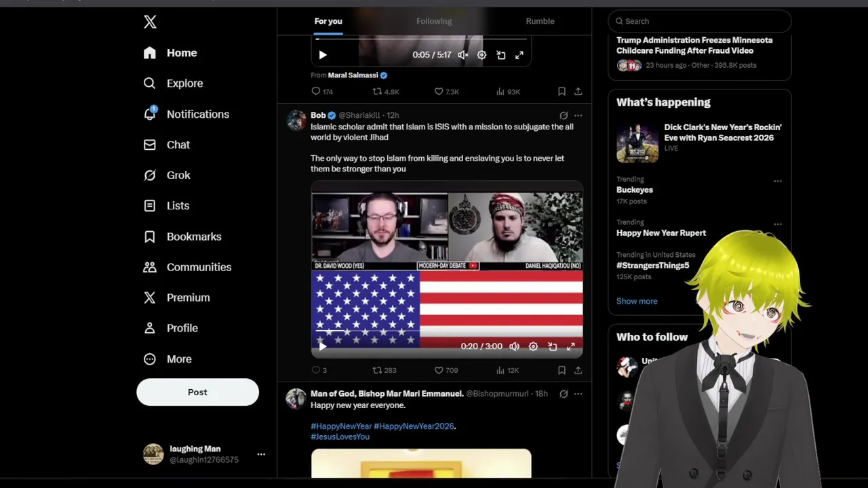Click the Search input field
The image size is (868, 488).
tap(699, 21)
